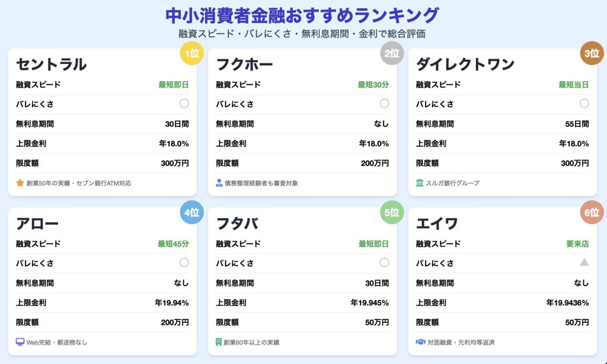
Task: Click the バレにくさ circle in ダイレクトワン card
Action: pyautogui.click(x=584, y=103)
